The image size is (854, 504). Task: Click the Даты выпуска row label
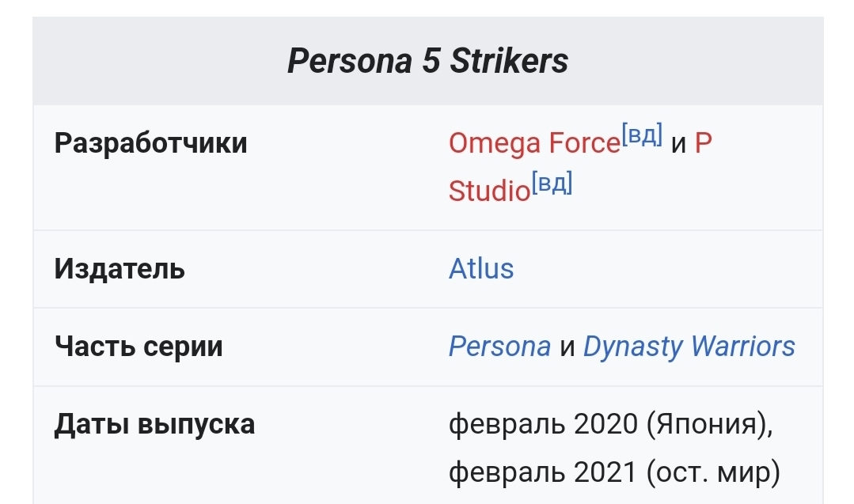pyautogui.click(x=154, y=425)
